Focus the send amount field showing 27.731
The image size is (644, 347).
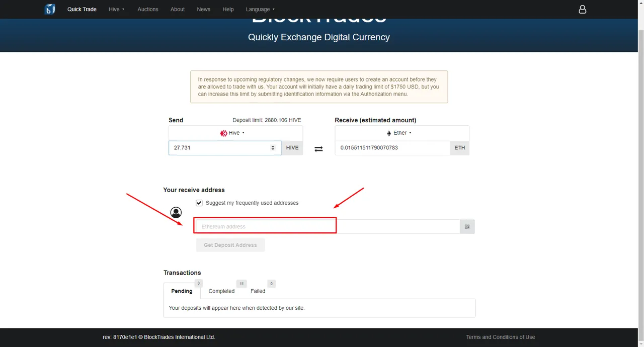coord(225,148)
